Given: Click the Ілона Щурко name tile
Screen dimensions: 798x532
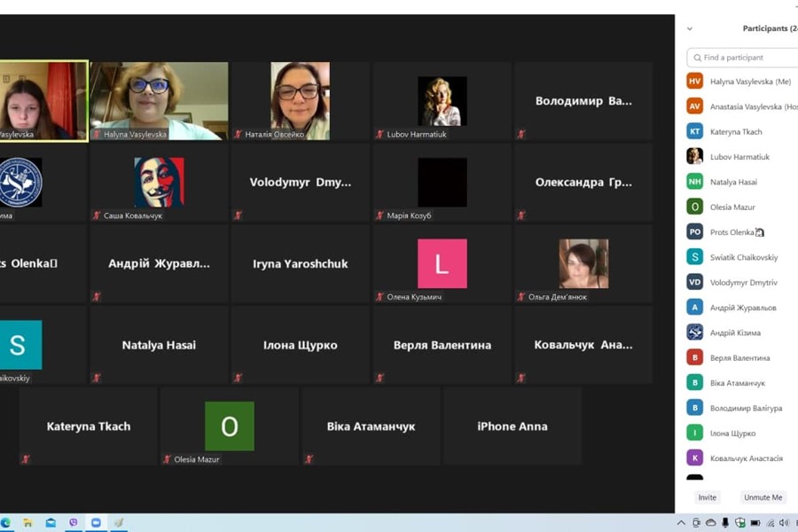Looking at the screenshot, I should tap(301, 345).
